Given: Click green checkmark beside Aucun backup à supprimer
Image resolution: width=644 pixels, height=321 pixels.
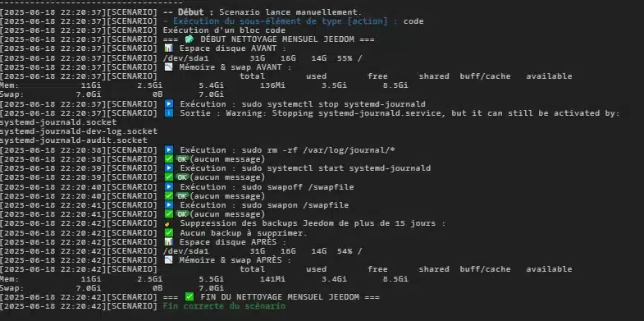Looking at the screenshot, I should [169, 233].
